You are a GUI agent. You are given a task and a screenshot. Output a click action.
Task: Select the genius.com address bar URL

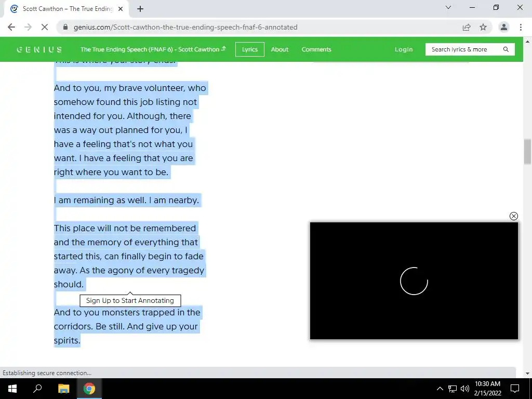click(x=185, y=27)
